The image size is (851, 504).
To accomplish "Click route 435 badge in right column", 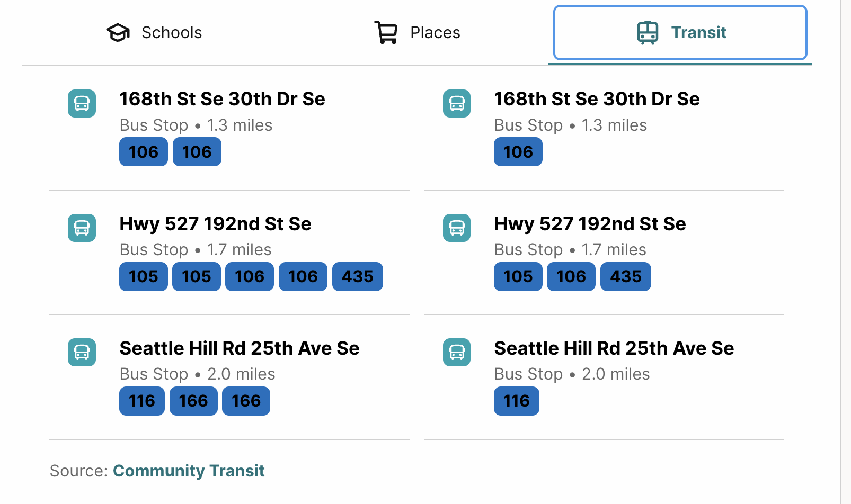I will [626, 276].
